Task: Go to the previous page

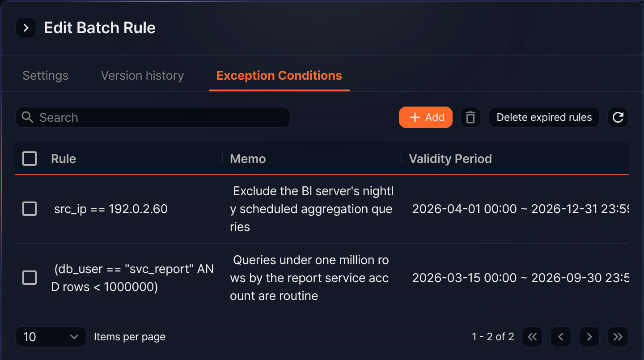Action: tap(561, 337)
